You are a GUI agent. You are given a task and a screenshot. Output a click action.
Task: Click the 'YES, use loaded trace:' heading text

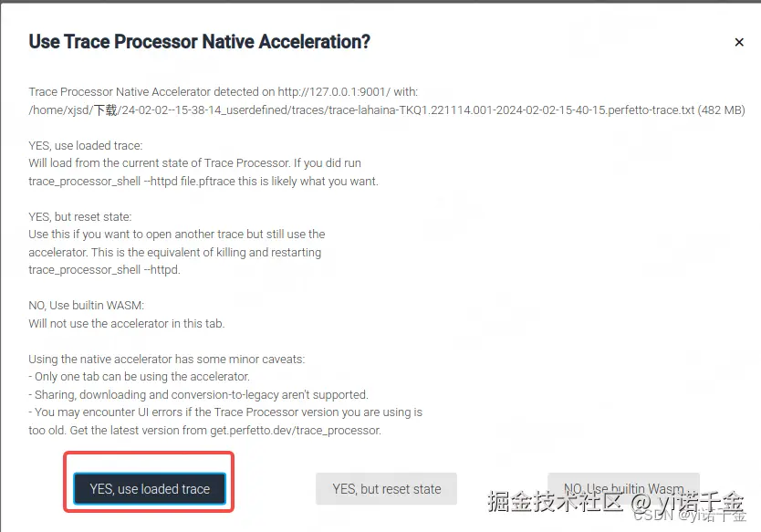[x=86, y=146]
